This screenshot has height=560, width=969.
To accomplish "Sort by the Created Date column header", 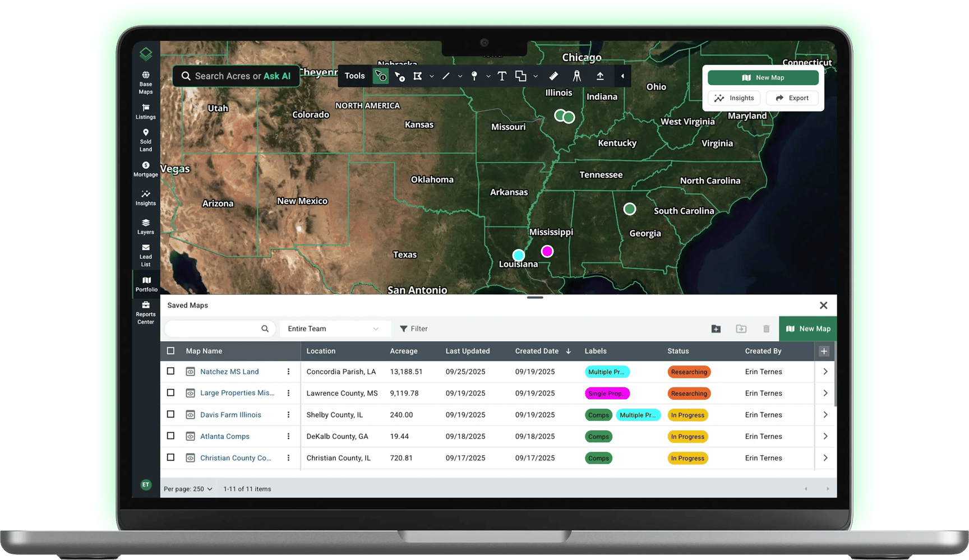I will [x=543, y=351].
